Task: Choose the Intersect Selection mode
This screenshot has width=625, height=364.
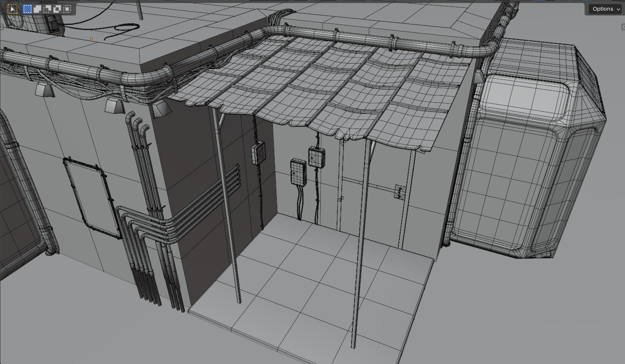Action: 67,9
